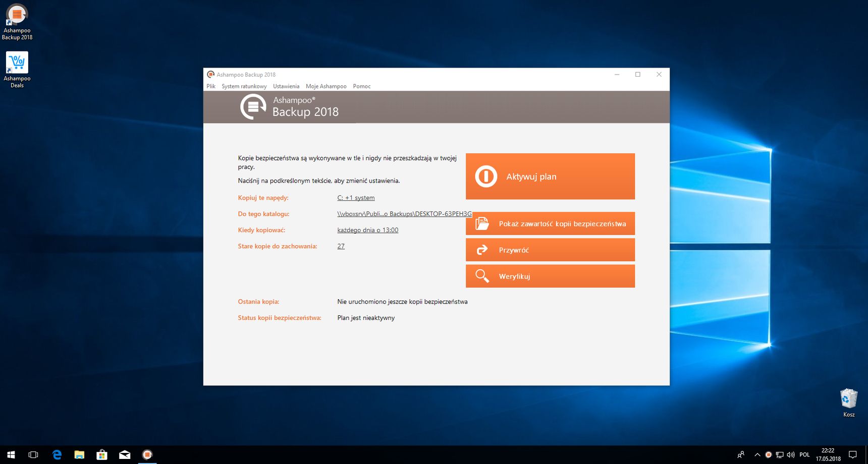Open Task View on the taskbar
The height and width of the screenshot is (464, 868).
33,454
